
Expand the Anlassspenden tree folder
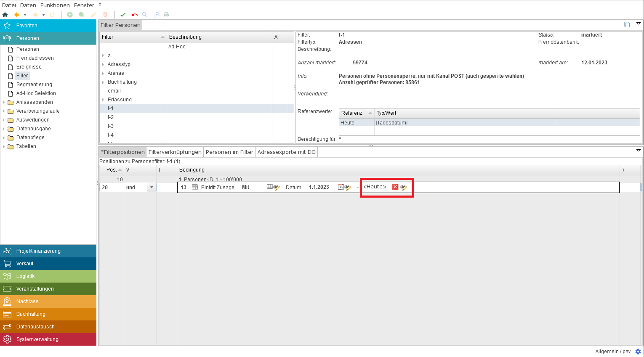4,102
